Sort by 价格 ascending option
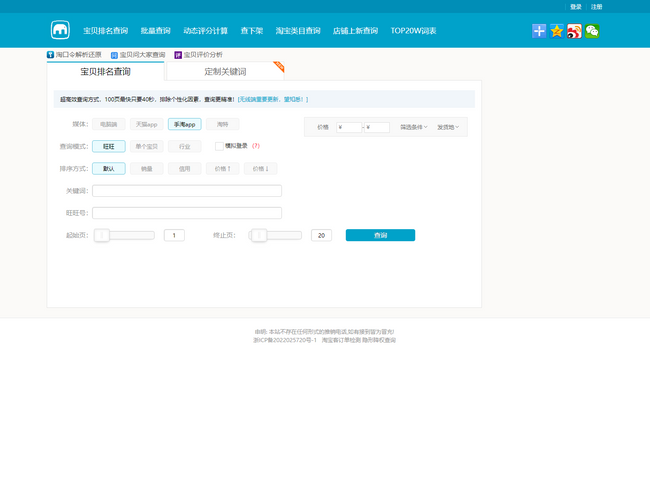The height and width of the screenshot is (500, 650). click(222, 169)
